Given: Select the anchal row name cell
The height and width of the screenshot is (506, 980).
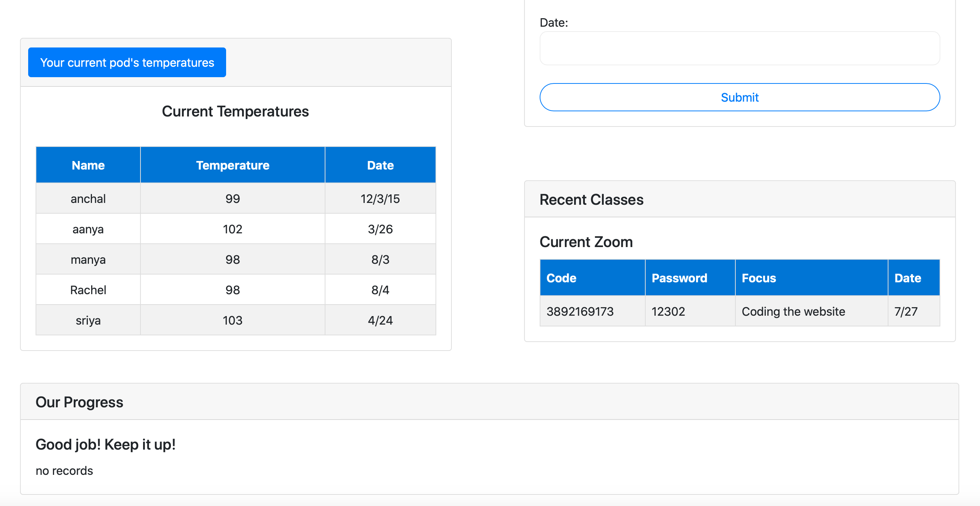Looking at the screenshot, I should (x=88, y=199).
